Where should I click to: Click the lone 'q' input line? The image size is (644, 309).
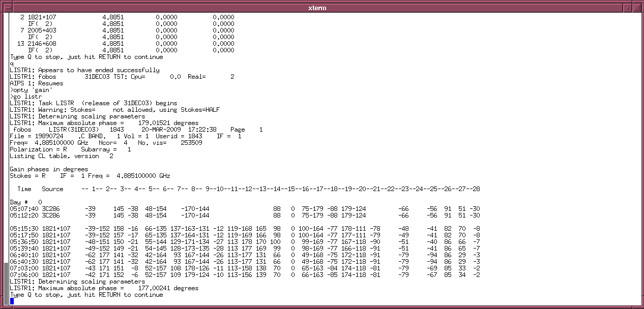12,64
